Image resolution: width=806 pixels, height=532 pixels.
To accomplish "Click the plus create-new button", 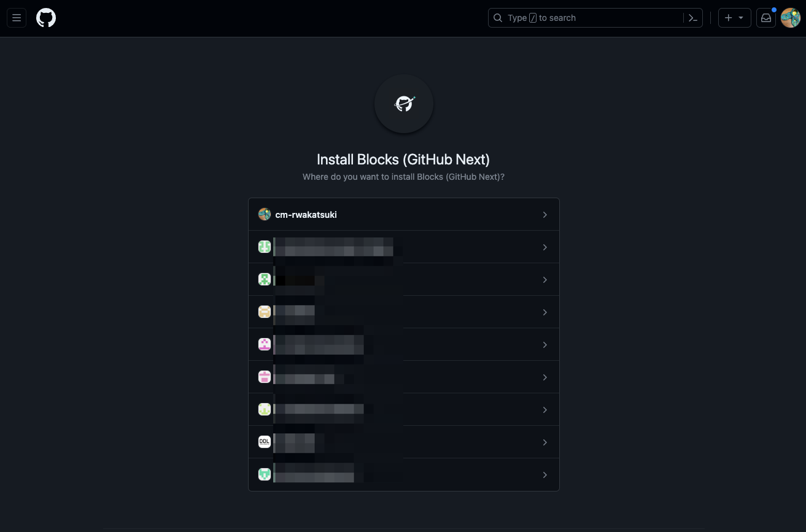I will point(728,18).
